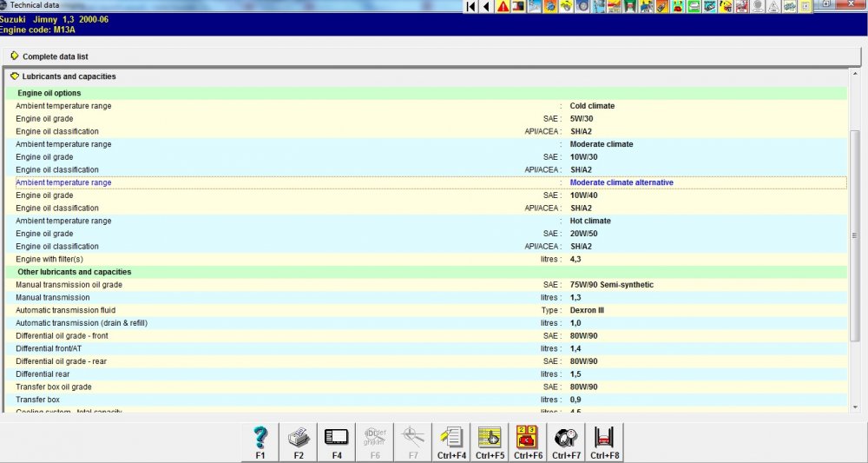Go back using the left arrow icon
Screen dimensions: 868x463
point(486,6)
